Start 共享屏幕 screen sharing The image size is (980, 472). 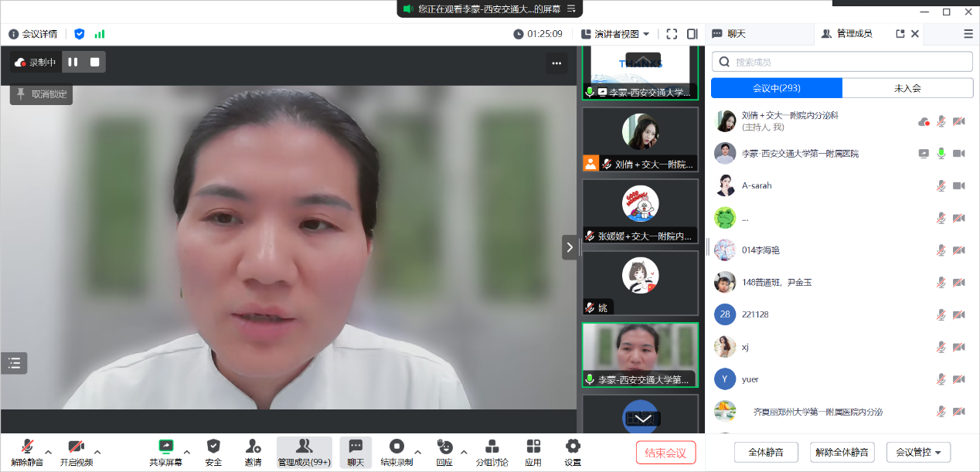166,453
